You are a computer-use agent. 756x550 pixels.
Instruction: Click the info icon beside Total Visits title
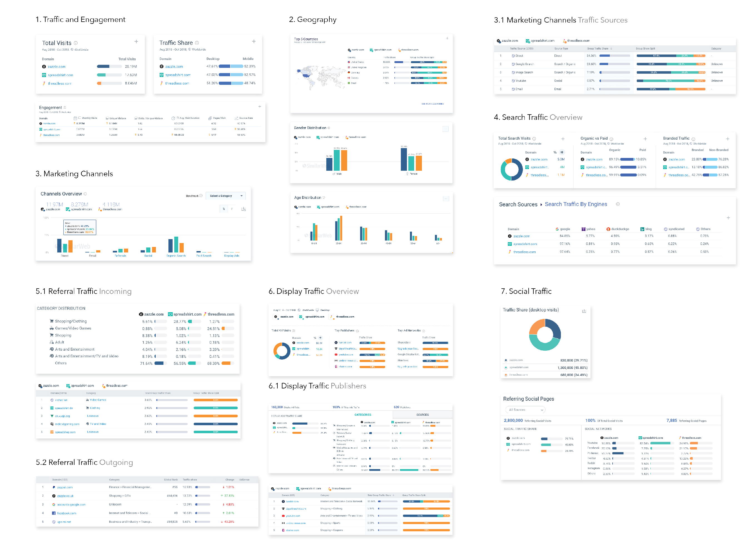click(x=76, y=43)
